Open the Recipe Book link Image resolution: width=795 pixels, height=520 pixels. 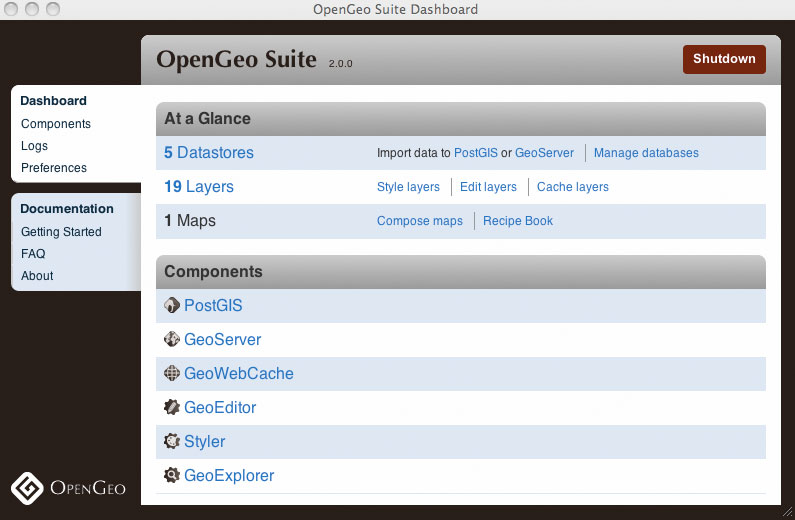tap(518, 221)
